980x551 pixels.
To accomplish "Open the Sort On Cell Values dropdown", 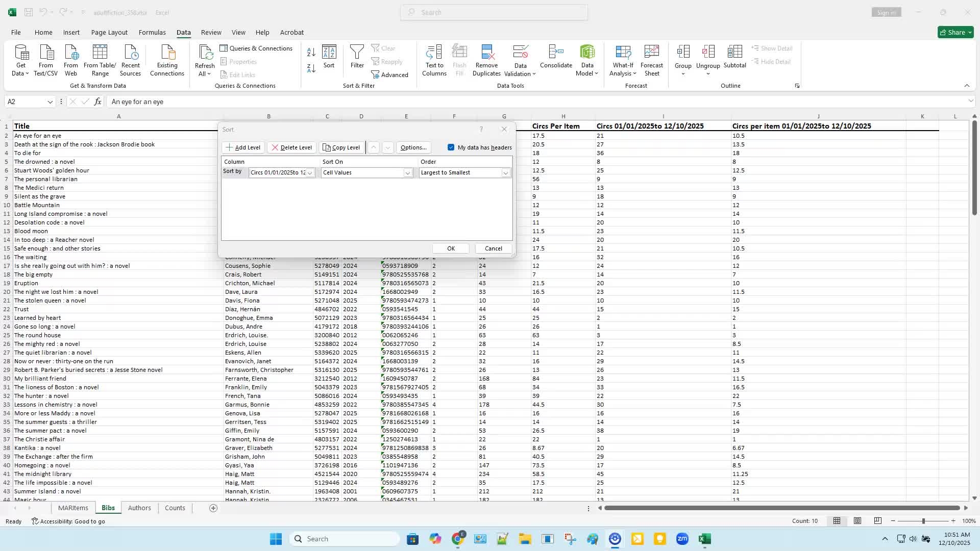I will tap(407, 173).
